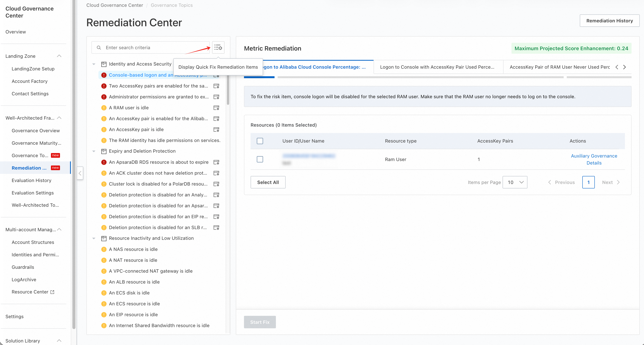Click external link icon next to Resource Center
The height and width of the screenshot is (345, 644).
click(x=52, y=292)
